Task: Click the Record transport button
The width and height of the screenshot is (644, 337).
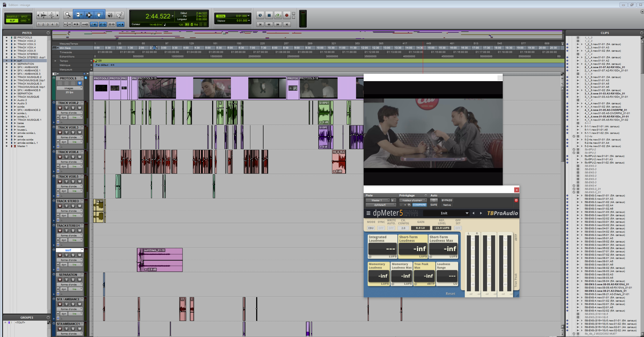Action: tap(287, 16)
